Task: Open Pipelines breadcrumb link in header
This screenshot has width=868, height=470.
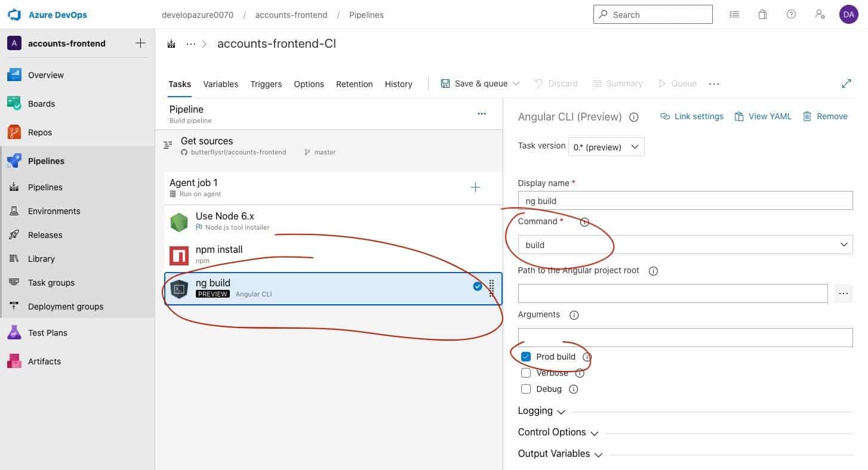Action: coord(367,15)
